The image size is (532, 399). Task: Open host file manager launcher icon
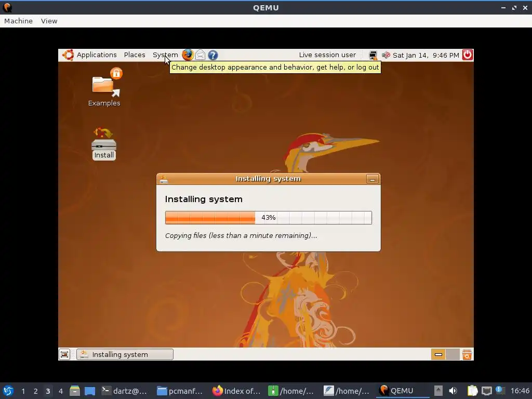[x=75, y=391]
